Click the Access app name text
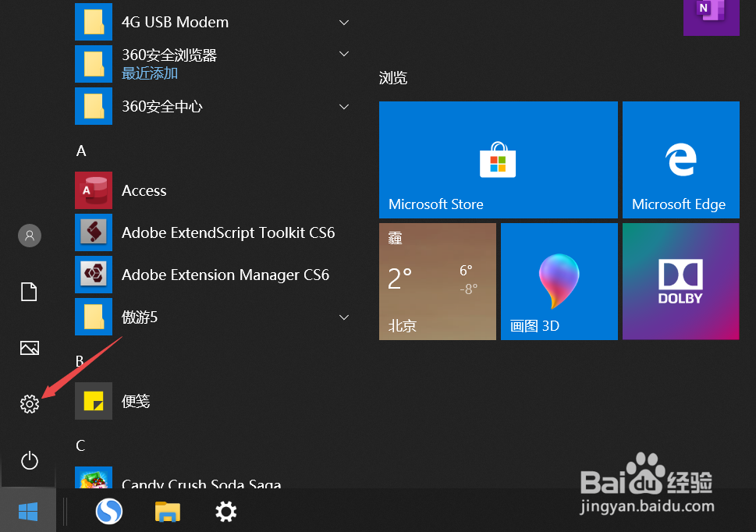 (144, 191)
